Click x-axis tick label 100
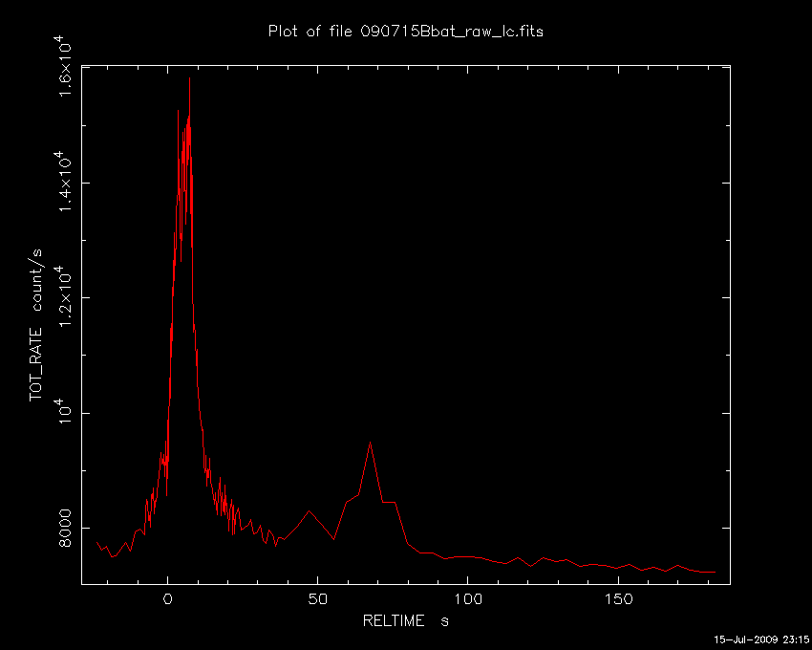The image size is (812, 650). point(468,599)
